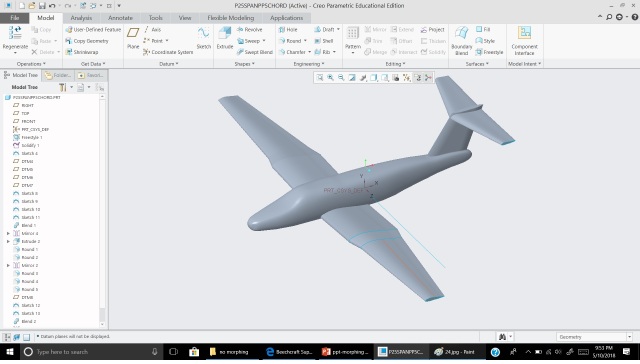Open the model tree settings icon
The width and height of the screenshot is (640, 364).
coord(62,87)
